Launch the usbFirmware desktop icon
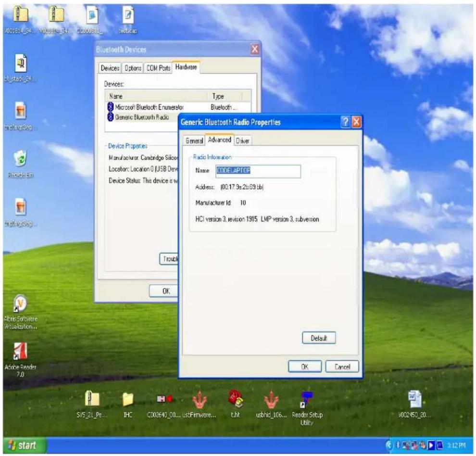 (200, 400)
